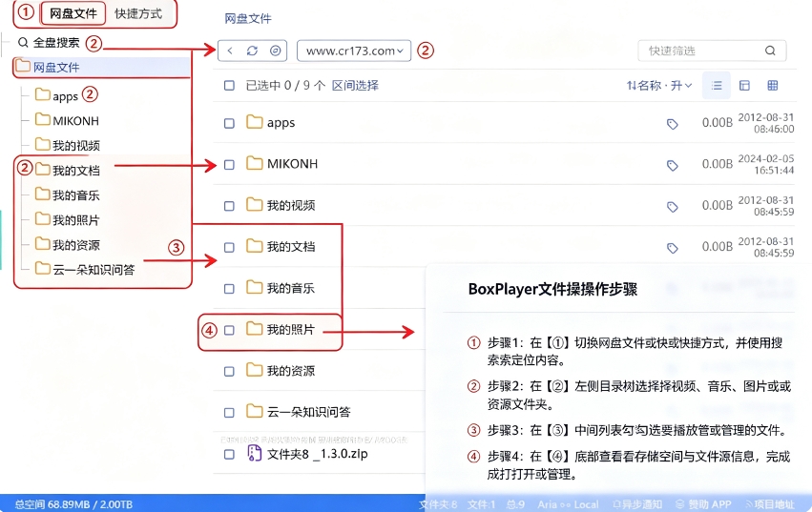The width and height of the screenshot is (812, 512).
Task: Click the search icon in 快速筛选 box
Action: [x=770, y=51]
